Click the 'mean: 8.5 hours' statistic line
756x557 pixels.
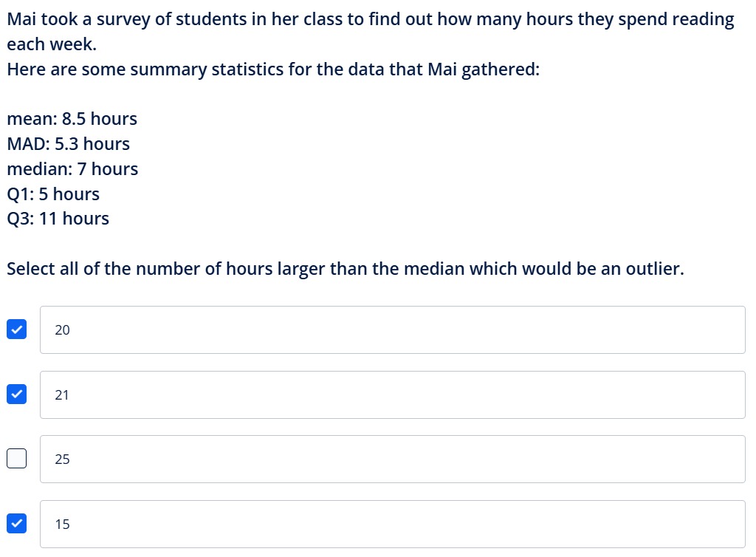[72, 119]
